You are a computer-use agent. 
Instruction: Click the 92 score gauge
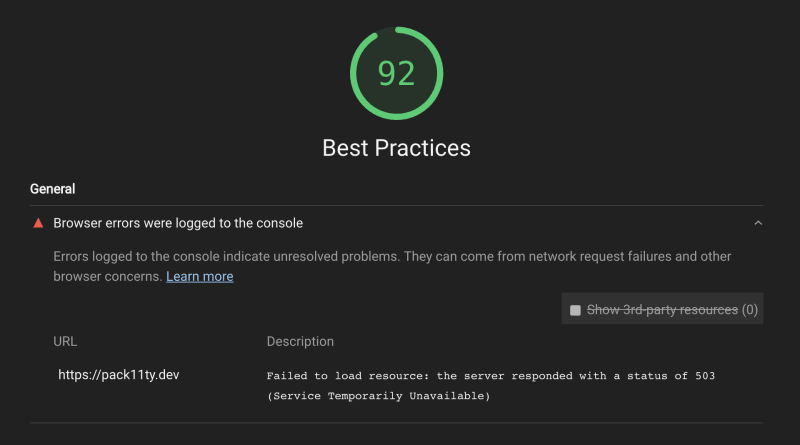396,73
